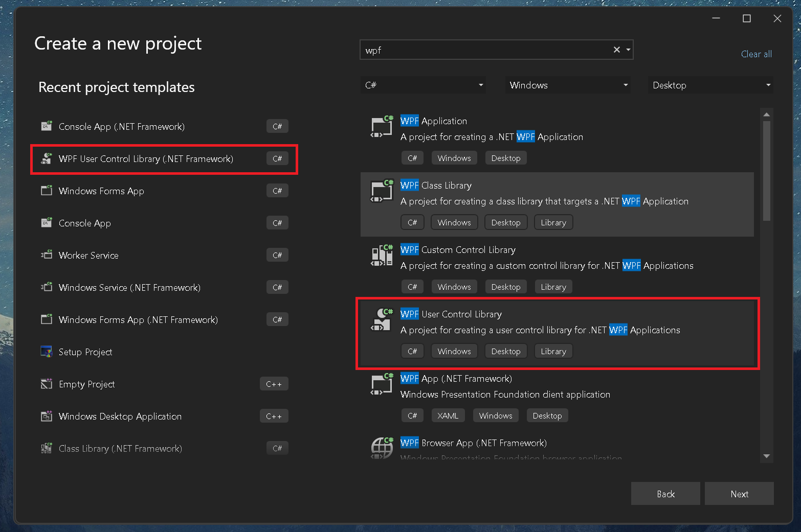Choose recent template Windows Forms App (.NET Framework)
This screenshot has height=532, width=801.
[164, 319]
